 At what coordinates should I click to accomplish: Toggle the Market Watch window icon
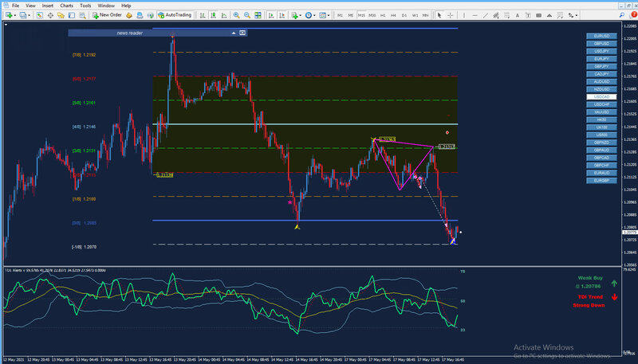(39, 15)
